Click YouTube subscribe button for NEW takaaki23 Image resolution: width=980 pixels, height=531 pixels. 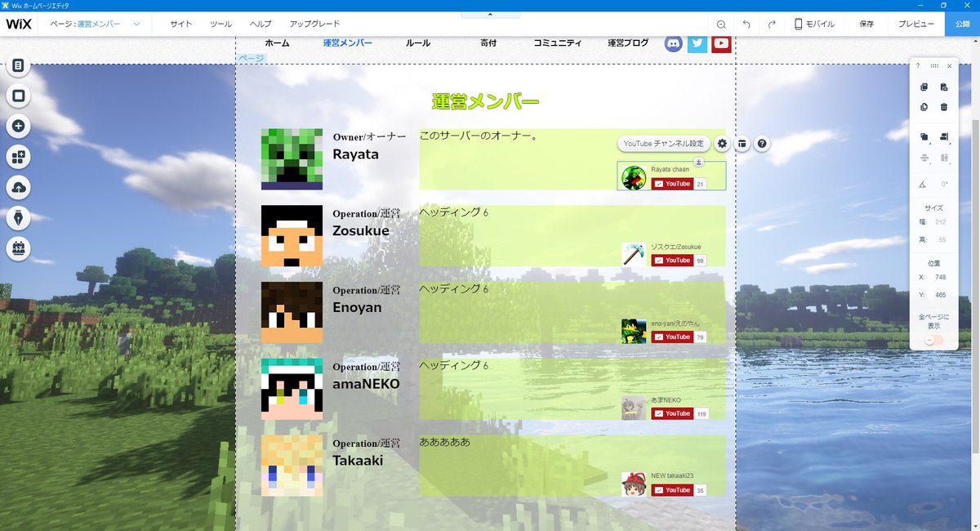pos(672,490)
